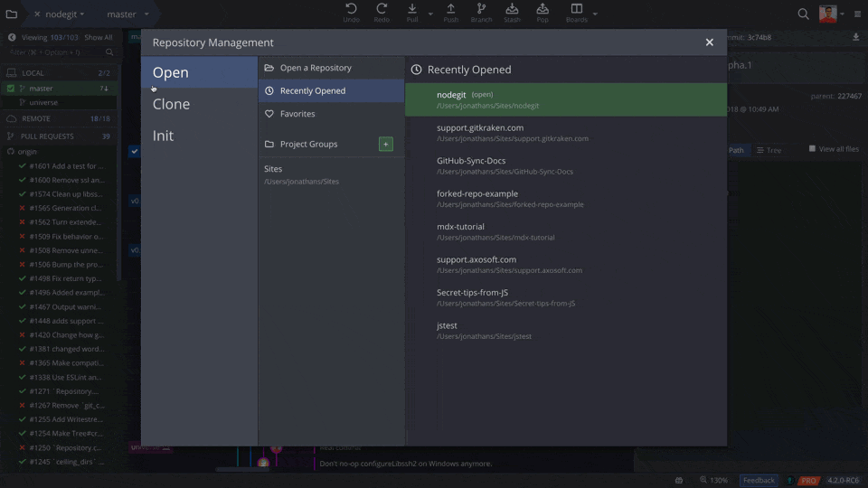Open the Sites project group

point(331,174)
